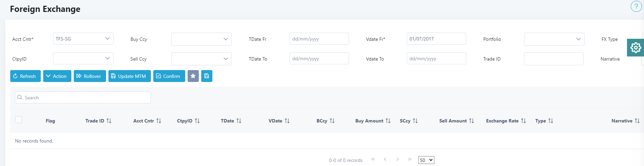Open the Portfolio dropdown
This screenshot has height=166, width=644.
pyautogui.click(x=554, y=39)
